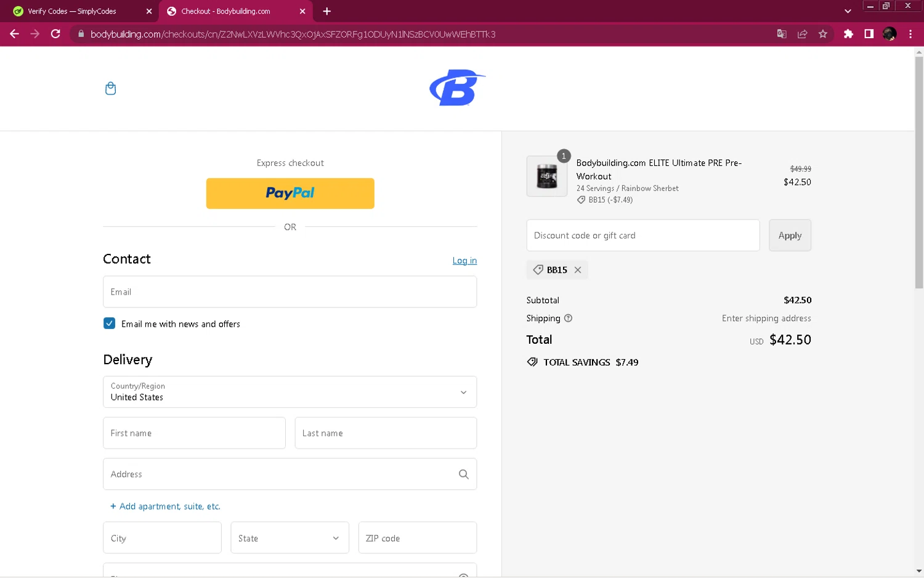This screenshot has width=924, height=578.
Task: View site info via padlock icon
Action: (81, 34)
